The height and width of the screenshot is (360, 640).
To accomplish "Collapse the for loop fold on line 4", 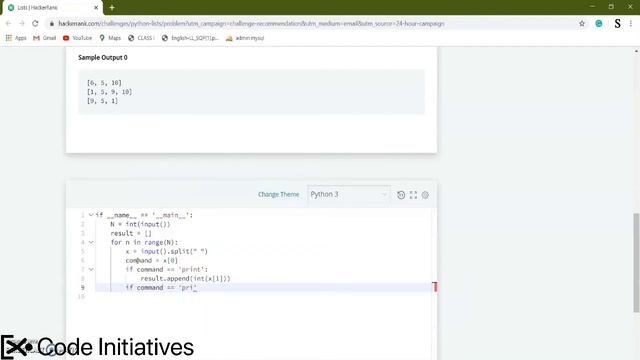I will (x=91, y=242).
